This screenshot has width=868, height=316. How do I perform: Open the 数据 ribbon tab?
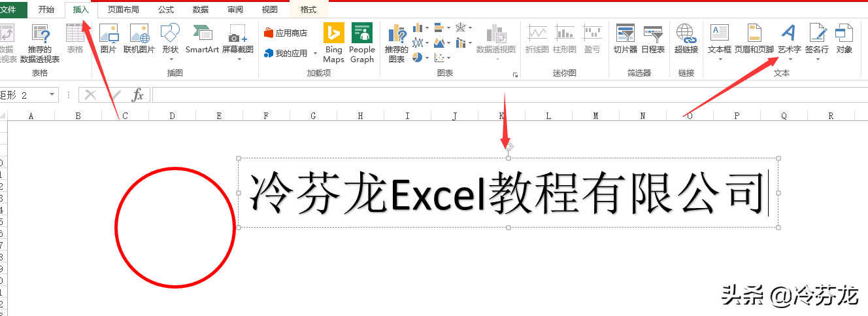coord(201,10)
